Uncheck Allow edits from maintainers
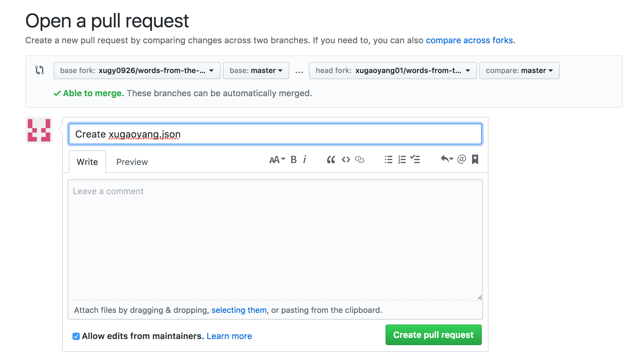628x364 pixels. tap(76, 336)
